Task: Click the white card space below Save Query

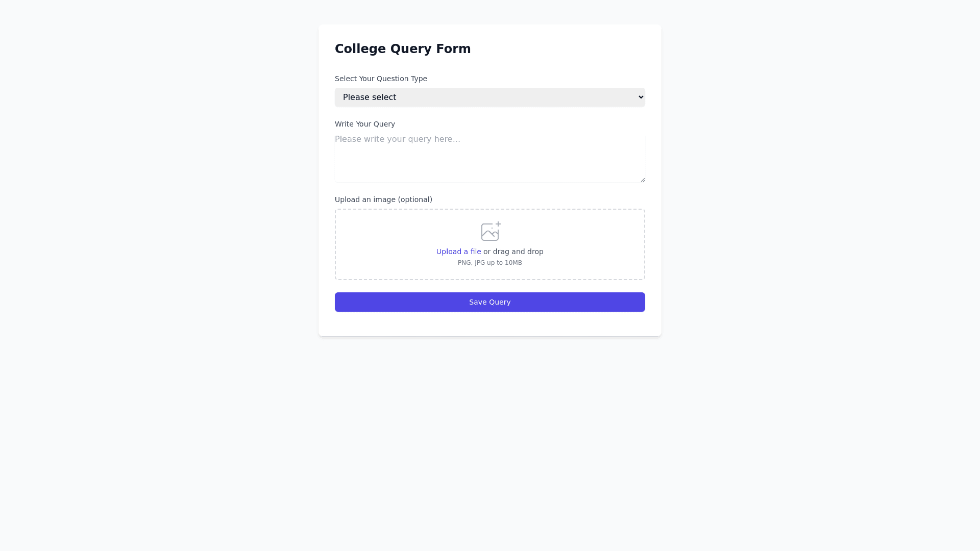Action: click(489, 324)
